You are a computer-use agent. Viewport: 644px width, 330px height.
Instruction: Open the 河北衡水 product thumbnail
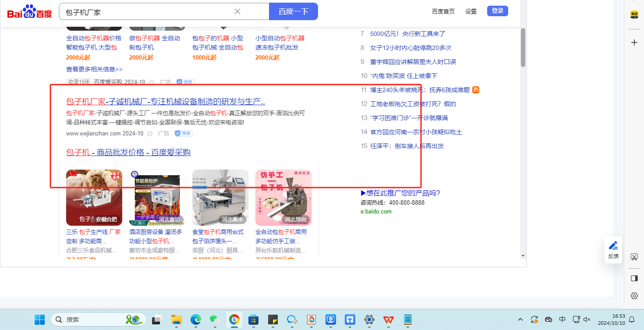point(220,197)
